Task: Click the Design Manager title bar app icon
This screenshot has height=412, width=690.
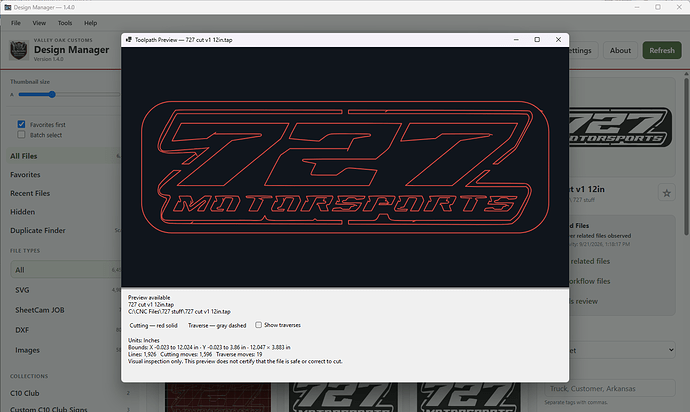Action: click(x=7, y=7)
